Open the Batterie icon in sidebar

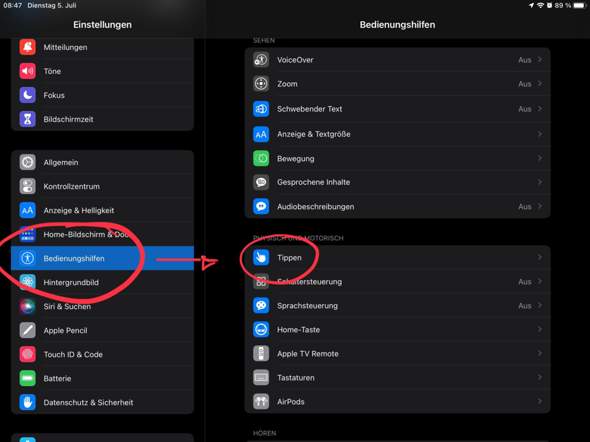click(27, 378)
